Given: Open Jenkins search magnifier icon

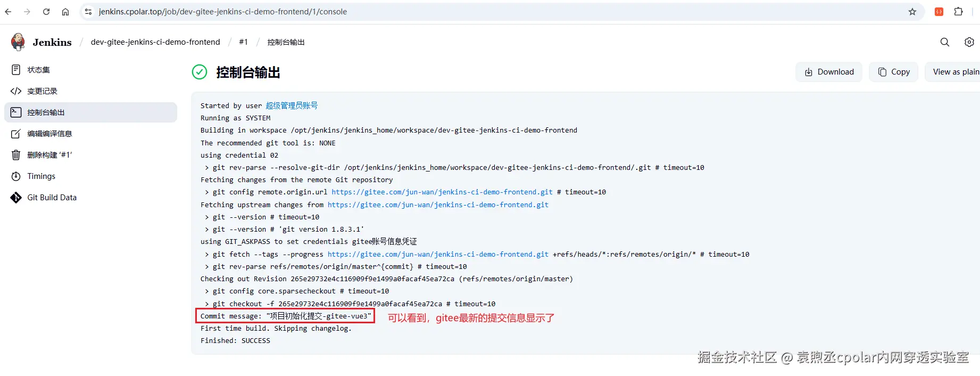Looking at the screenshot, I should click(x=945, y=42).
